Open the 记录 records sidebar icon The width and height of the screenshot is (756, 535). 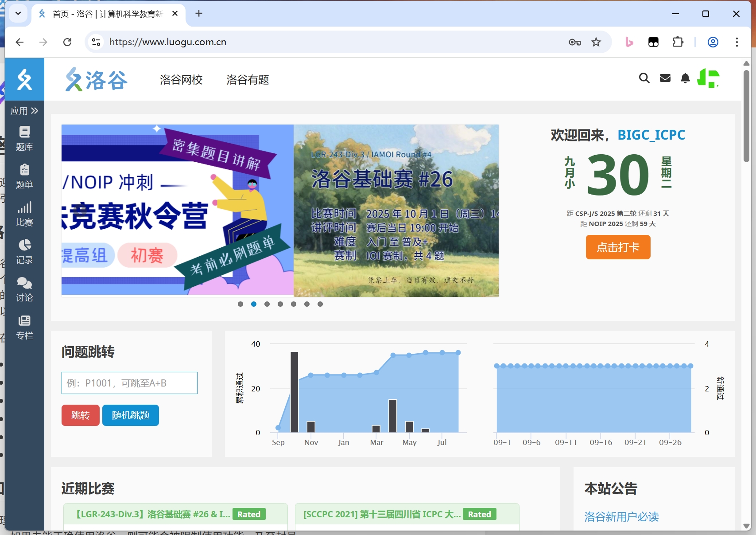point(24,251)
